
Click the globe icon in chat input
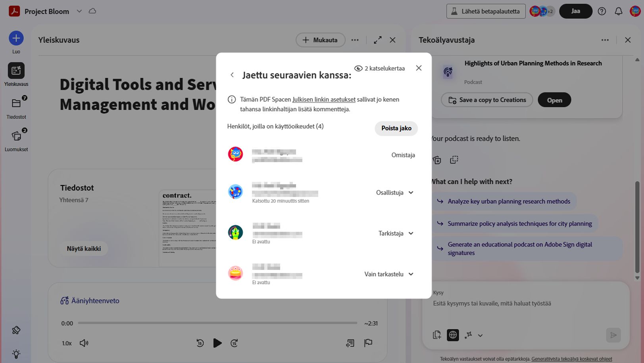pos(453,335)
